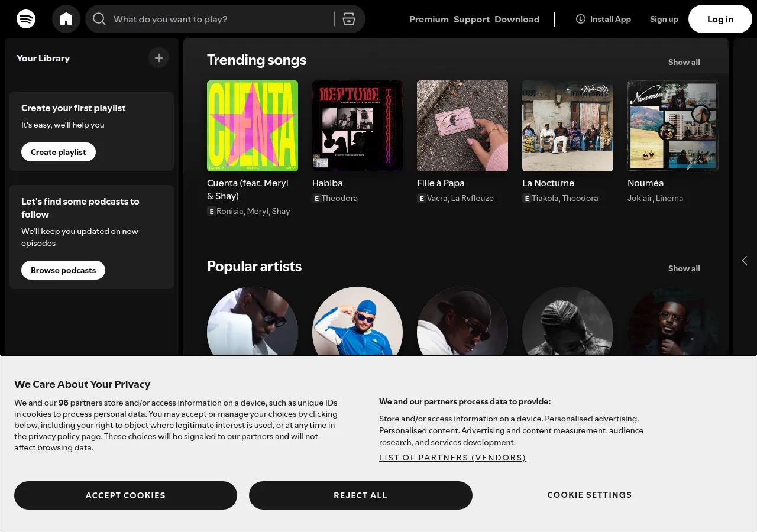The height and width of the screenshot is (532, 757).
Task: Open the Browse icon in search bar
Action: [349, 19]
